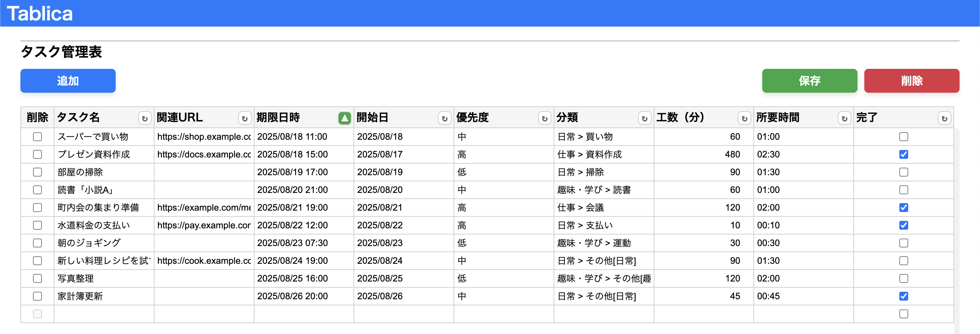Image resolution: width=980 pixels, height=334 pixels.
Task: Click the Tablica title in header
Action: tap(39, 13)
